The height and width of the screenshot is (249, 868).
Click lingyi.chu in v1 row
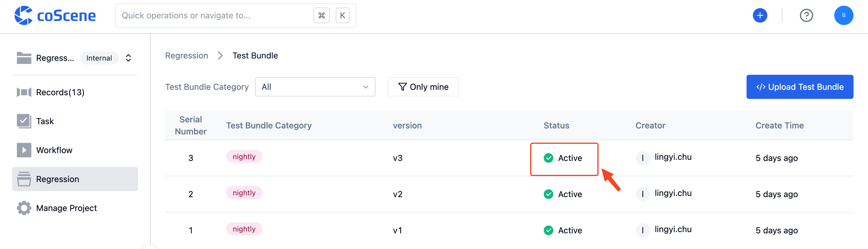pos(673,229)
